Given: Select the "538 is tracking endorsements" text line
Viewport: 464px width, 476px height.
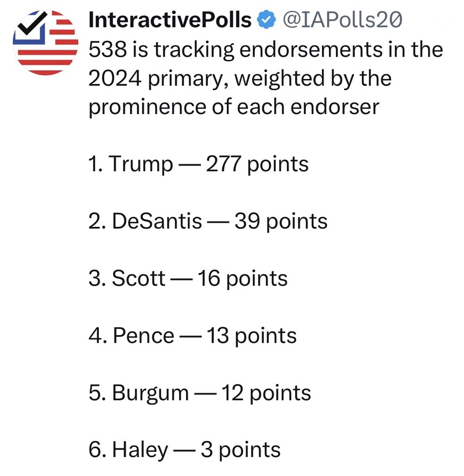Looking at the screenshot, I should pyautogui.click(x=266, y=50).
